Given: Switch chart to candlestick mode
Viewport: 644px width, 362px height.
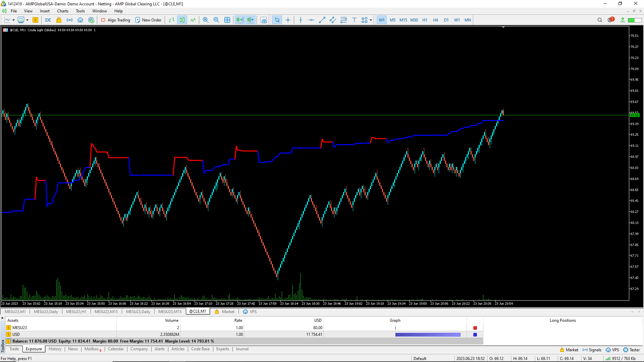Looking at the screenshot, I should coord(182,20).
